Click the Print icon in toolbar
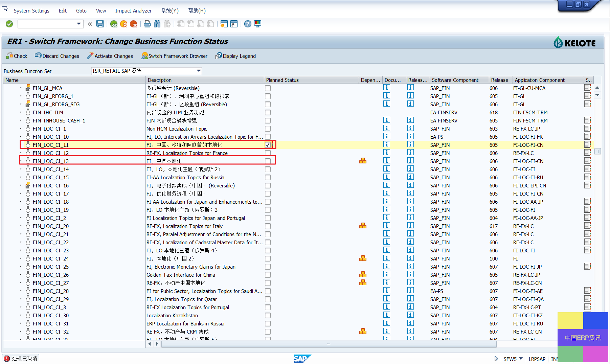610x364 pixels. click(x=147, y=24)
